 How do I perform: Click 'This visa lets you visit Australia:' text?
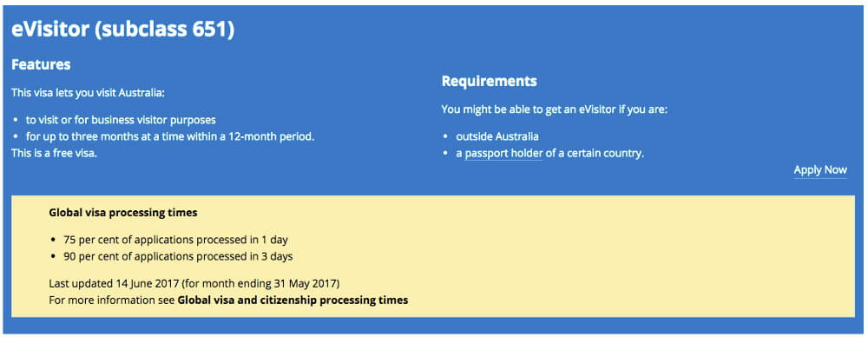coord(88,93)
